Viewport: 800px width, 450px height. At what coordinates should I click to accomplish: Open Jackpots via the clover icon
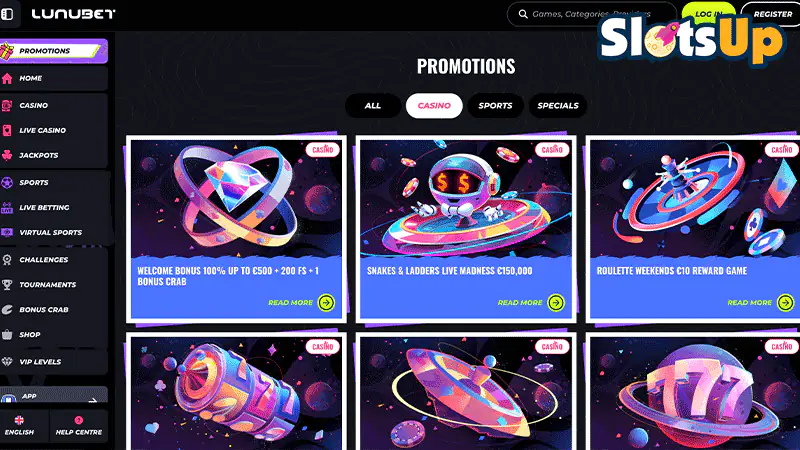[7, 155]
